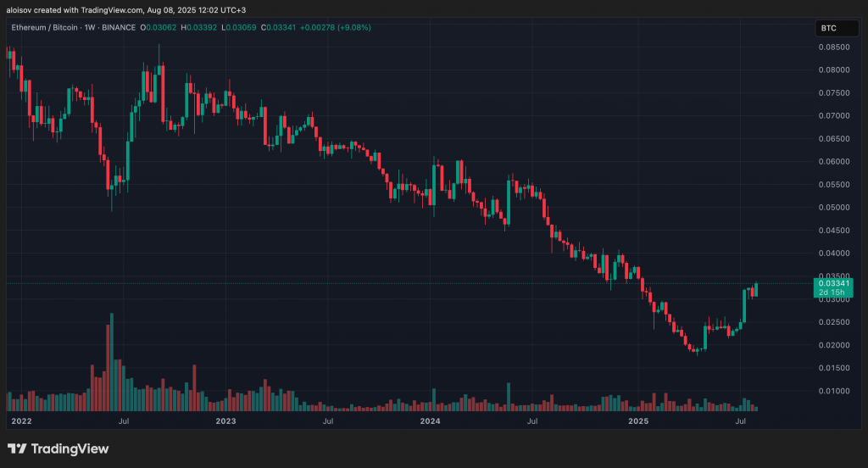Click the 0.04500 price axis label

[834, 231]
